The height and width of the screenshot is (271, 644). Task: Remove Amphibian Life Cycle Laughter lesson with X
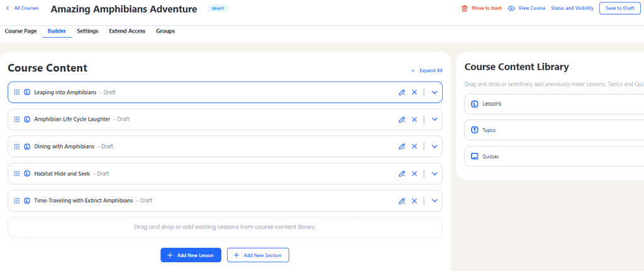tap(414, 119)
